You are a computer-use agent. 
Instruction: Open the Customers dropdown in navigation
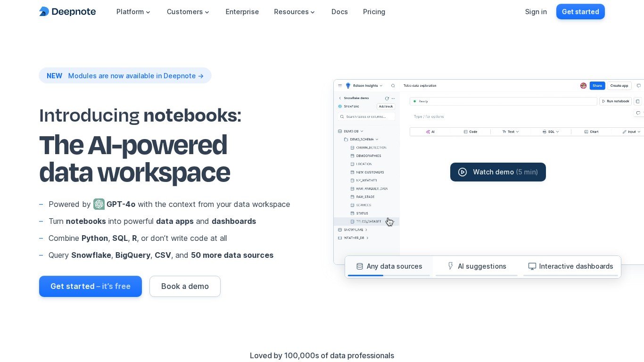click(188, 12)
